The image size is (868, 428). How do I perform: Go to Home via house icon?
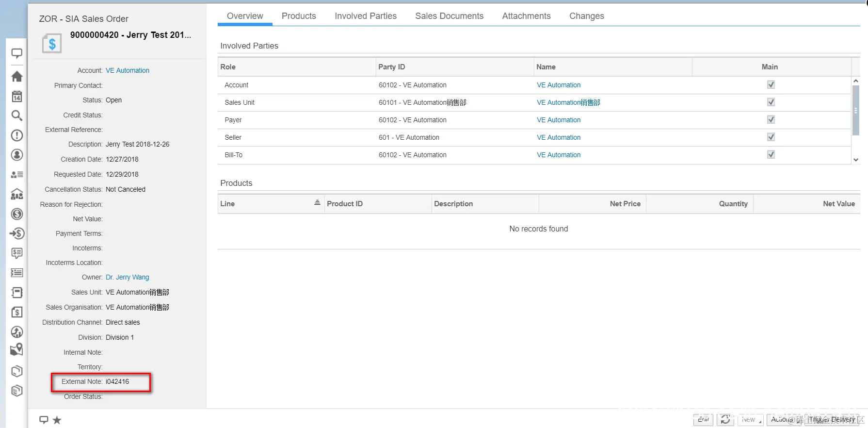pyautogui.click(x=17, y=76)
